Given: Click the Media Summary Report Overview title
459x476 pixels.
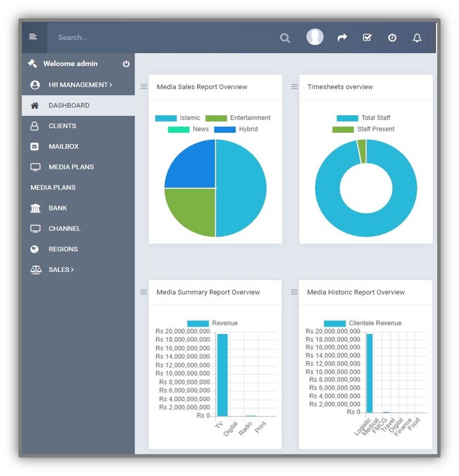Looking at the screenshot, I should tap(208, 292).
